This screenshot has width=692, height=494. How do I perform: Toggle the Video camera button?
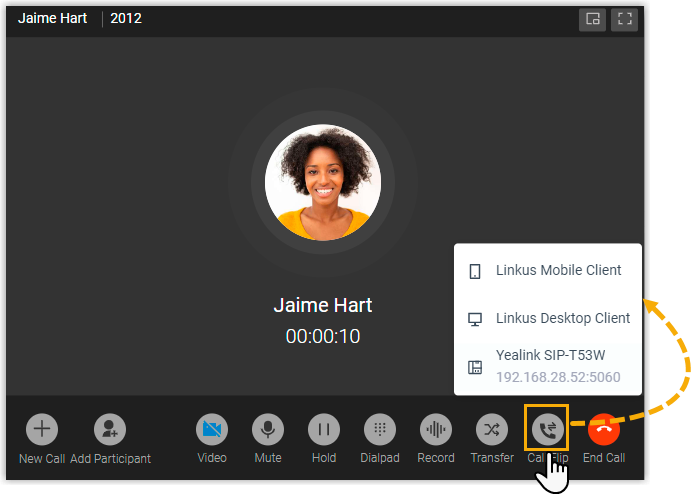click(212, 429)
